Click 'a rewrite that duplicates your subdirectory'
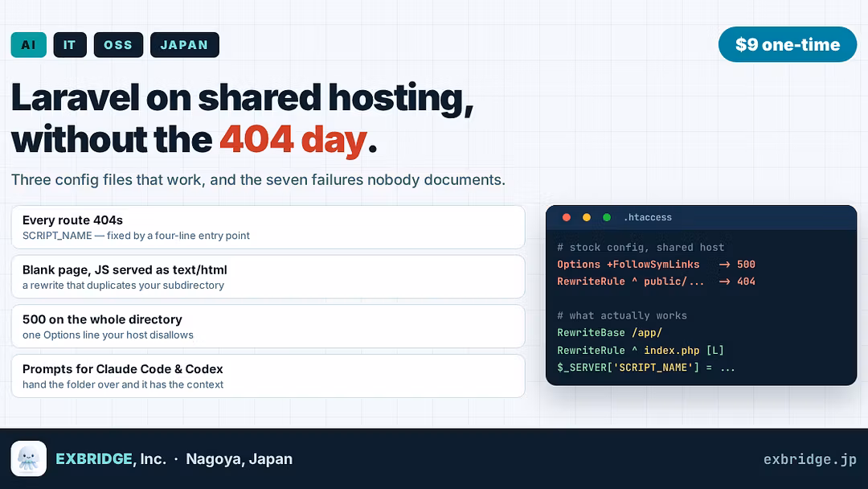This screenshot has height=489, width=868. point(124,286)
